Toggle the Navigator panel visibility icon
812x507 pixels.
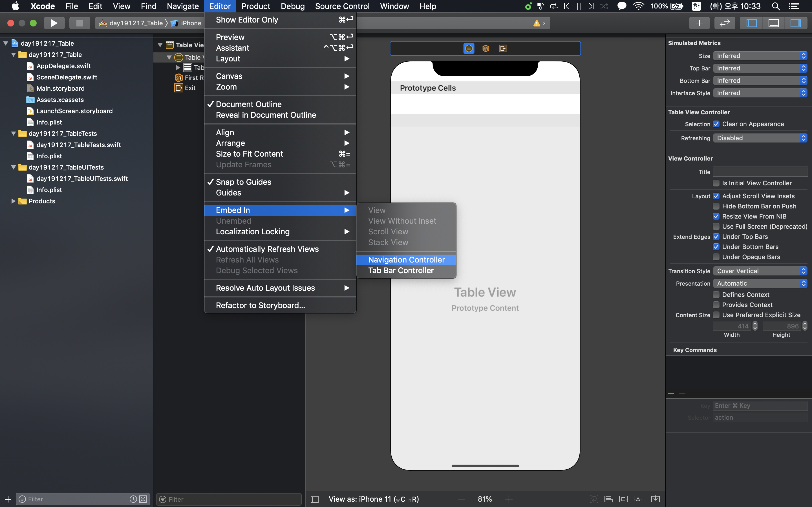[751, 23]
